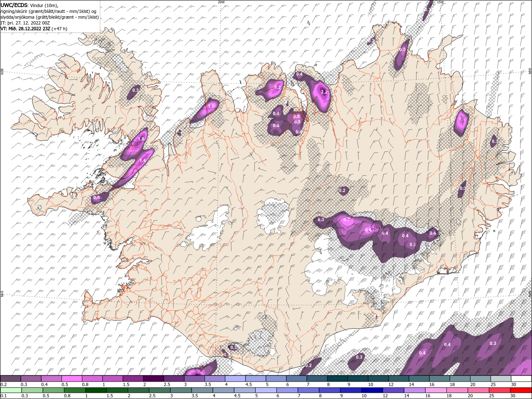Click the 1.0 snowfall value on the map
The width and height of the screenshot is (532, 399).
pos(211,106)
